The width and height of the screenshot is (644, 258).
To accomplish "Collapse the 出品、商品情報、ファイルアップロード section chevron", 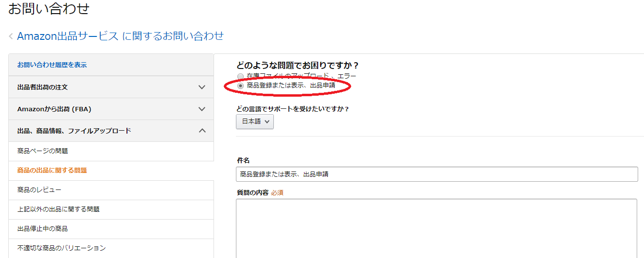I will [202, 131].
